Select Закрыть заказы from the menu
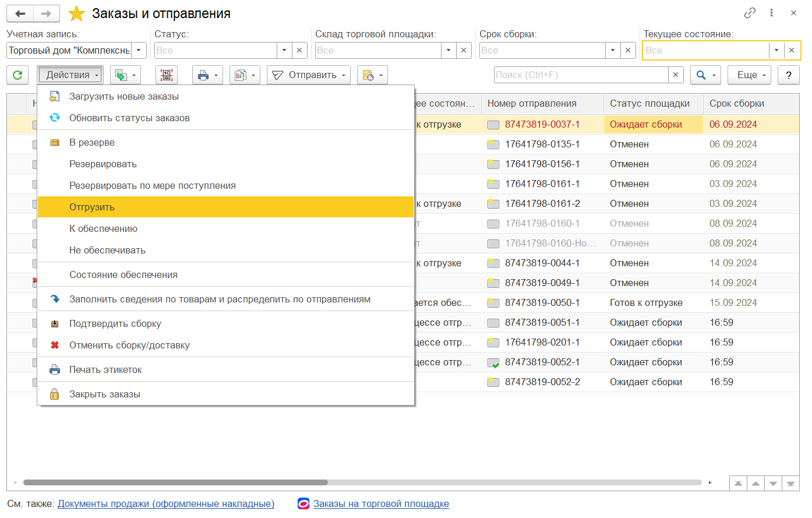This screenshot has width=812, height=518. 105,394
